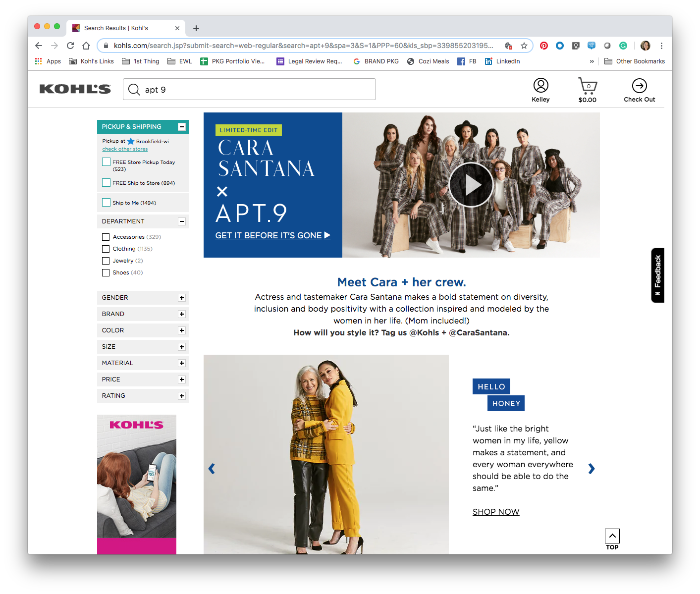Open PKG Portfolio View bookmark
This screenshot has height=594, width=700.
[x=232, y=61]
